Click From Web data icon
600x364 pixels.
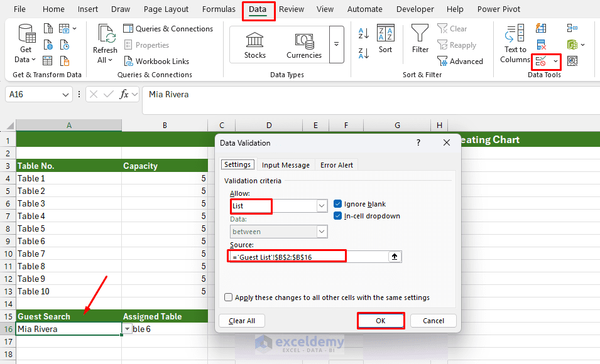pyautogui.click(x=48, y=45)
